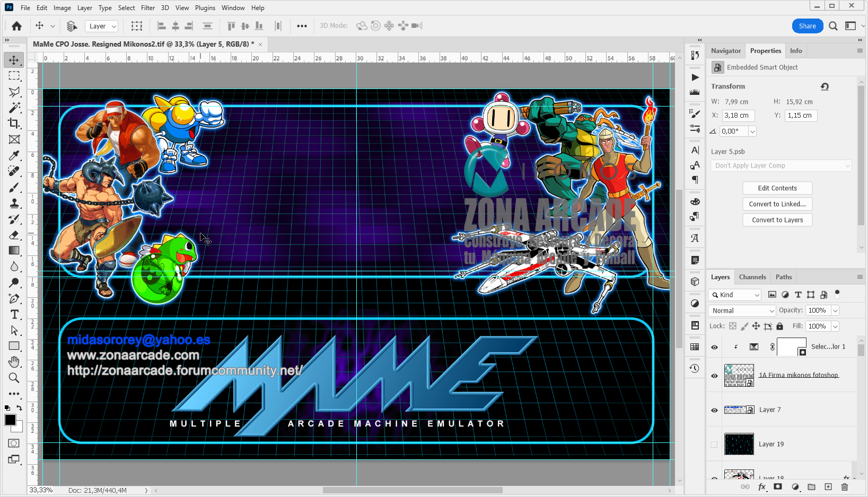
Task: Hide the Layer 7 visibility eye
Action: (x=714, y=410)
